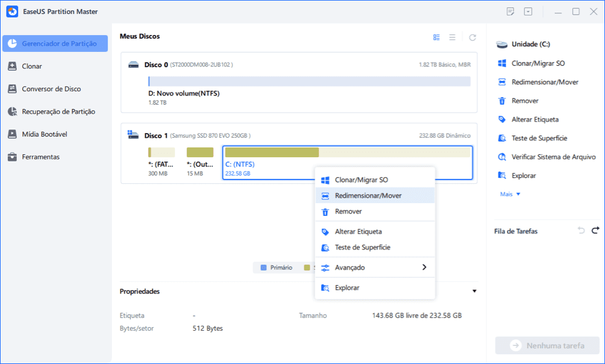Undo the last queued task
Screen dimensions: 605x364
pyautogui.click(x=581, y=230)
